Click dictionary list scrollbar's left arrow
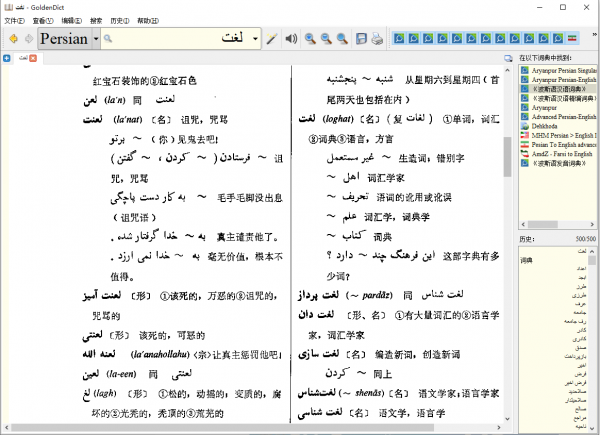The width and height of the screenshot is (600, 435). [523, 225]
